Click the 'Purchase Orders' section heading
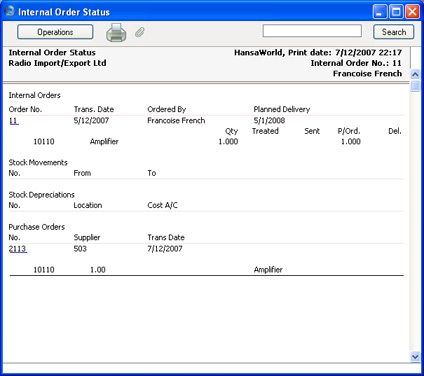This screenshot has width=424, height=376. 37,227
